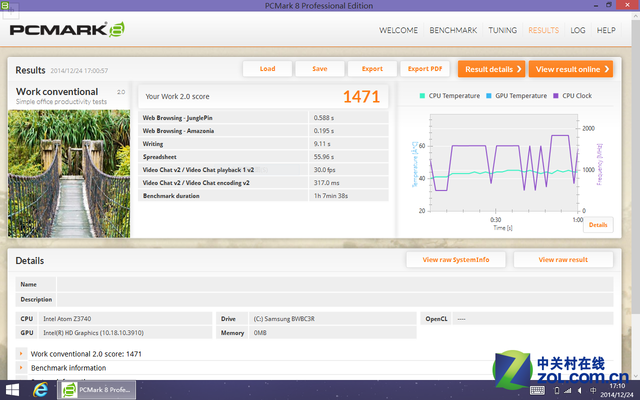Click the Intel Atom Z3740 CPU value
The height and width of the screenshot is (400, 640).
pyautogui.click(x=67, y=319)
